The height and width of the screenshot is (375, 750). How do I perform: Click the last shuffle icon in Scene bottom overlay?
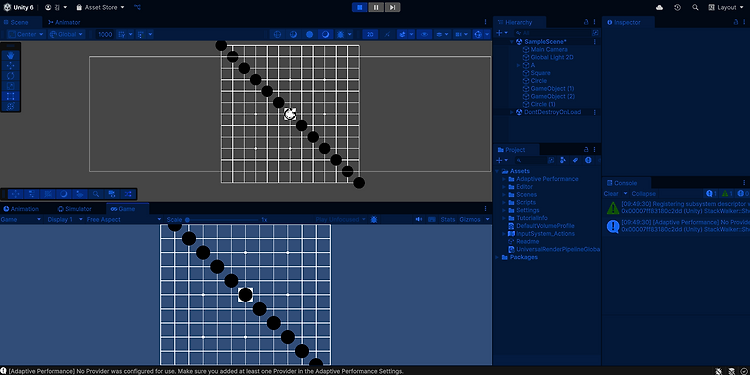coord(128,194)
